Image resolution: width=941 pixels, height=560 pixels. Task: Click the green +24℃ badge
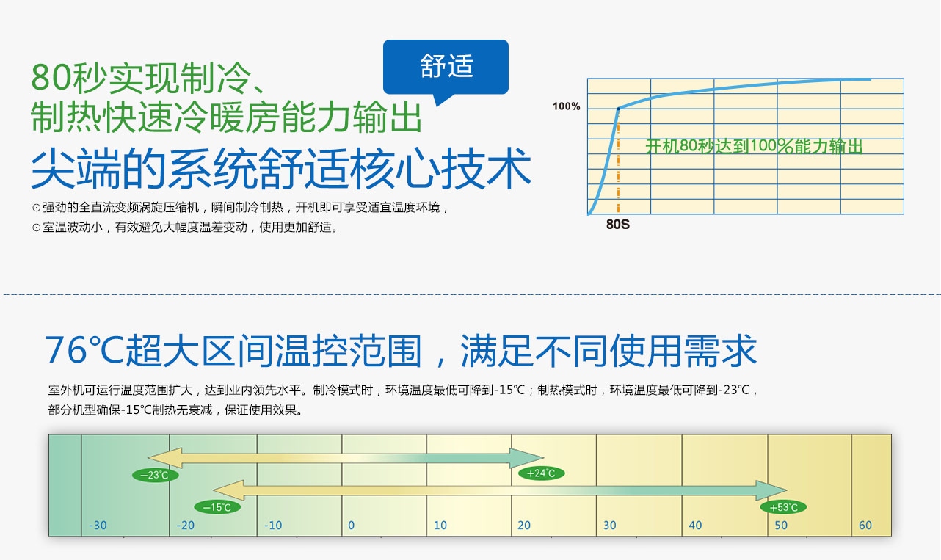click(541, 473)
